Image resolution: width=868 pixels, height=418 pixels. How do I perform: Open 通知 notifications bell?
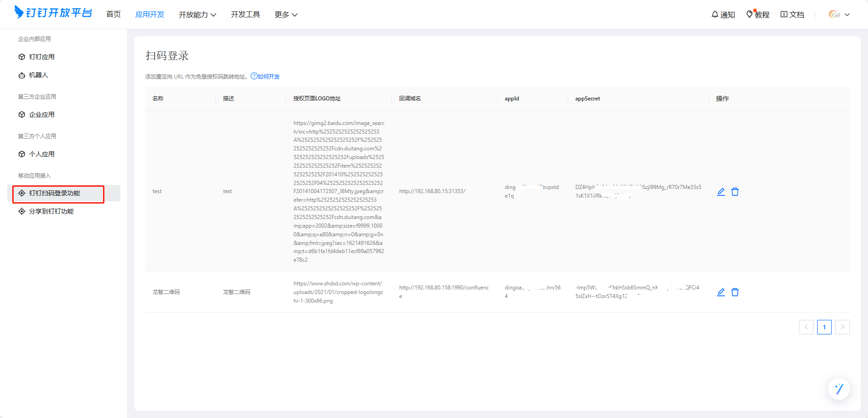pyautogui.click(x=723, y=15)
